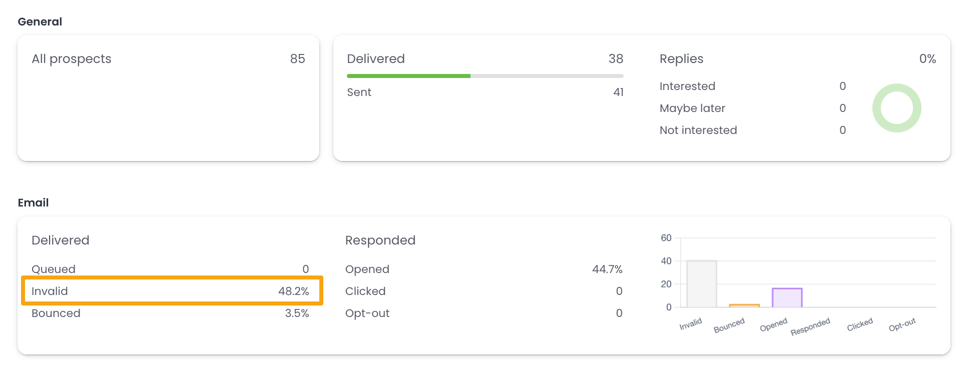Select the Interested reply row
The width and height of the screenshot is (980, 373).
(x=688, y=86)
